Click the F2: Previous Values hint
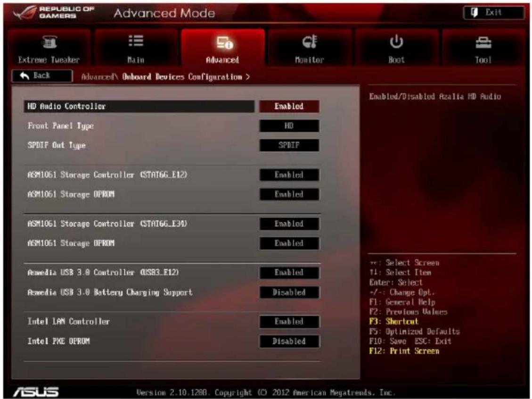The width and height of the screenshot is (532, 399). point(408,312)
